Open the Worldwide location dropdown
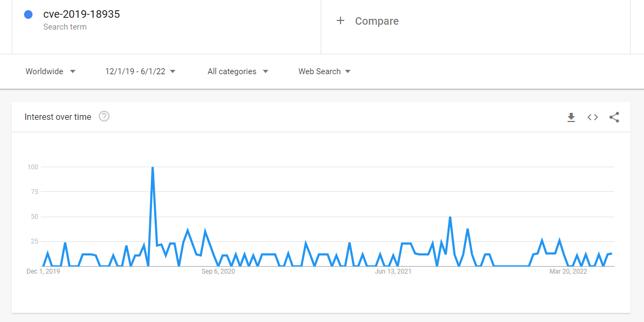The width and height of the screenshot is (644, 322). pyautogui.click(x=46, y=71)
